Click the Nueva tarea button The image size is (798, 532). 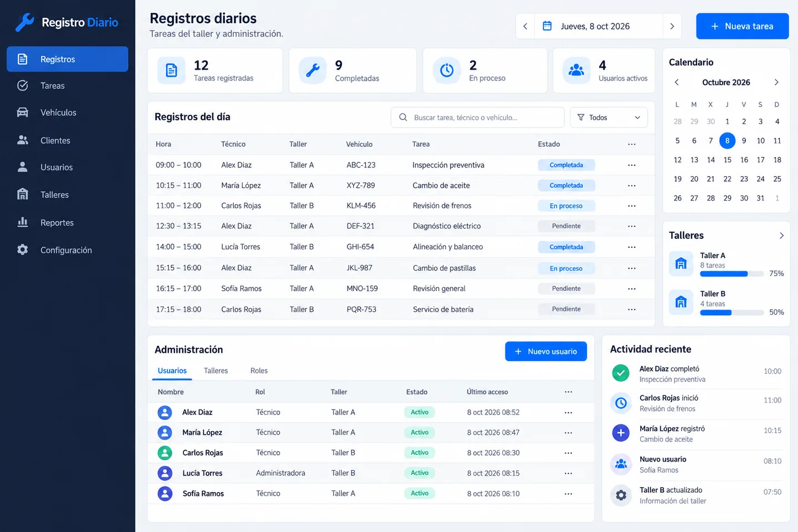point(743,26)
